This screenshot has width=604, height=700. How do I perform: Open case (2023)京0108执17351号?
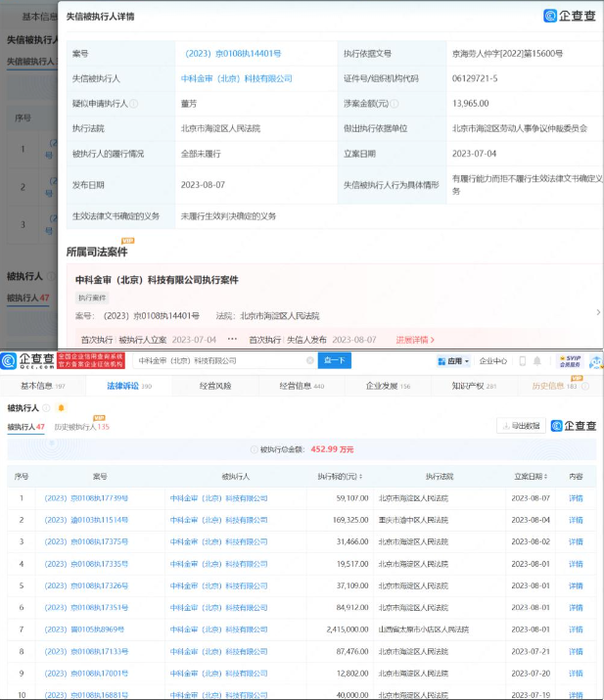point(86,608)
